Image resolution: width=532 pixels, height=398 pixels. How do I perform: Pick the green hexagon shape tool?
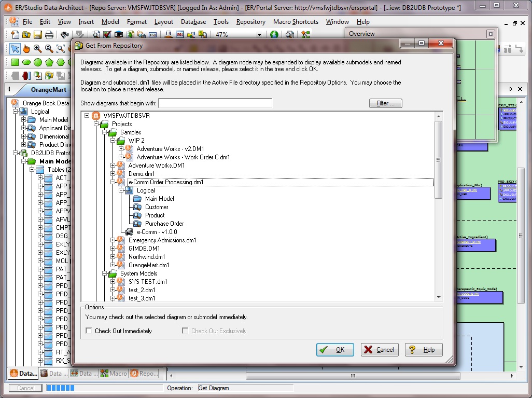[x=60, y=62]
